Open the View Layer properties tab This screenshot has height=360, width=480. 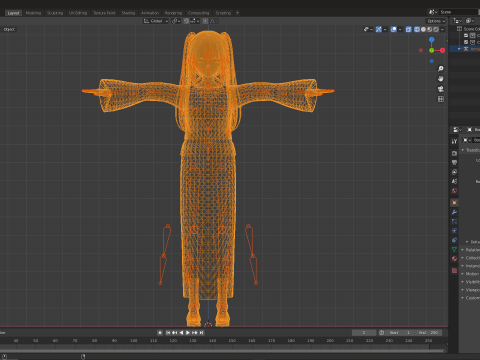[454, 172]
